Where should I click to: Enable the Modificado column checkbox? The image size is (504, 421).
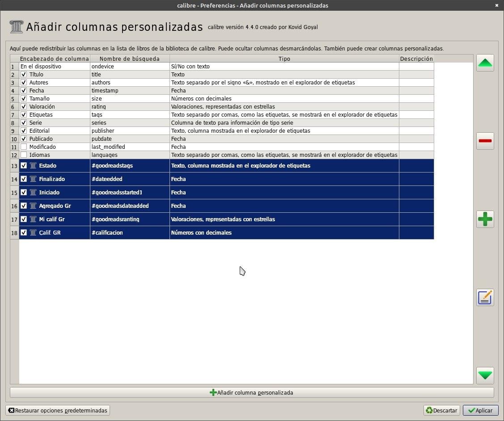(x=24, y=147)
